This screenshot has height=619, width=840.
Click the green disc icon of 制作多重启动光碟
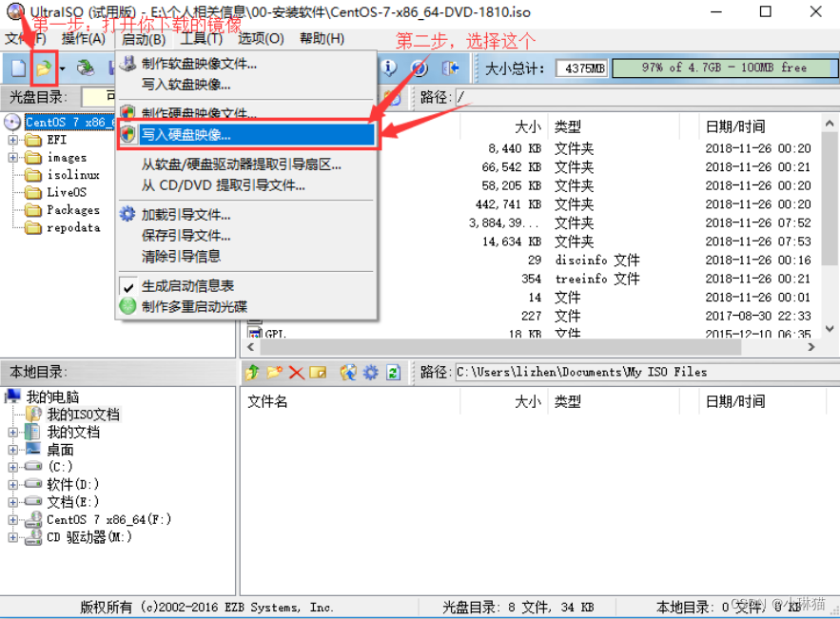click(127, 306)
